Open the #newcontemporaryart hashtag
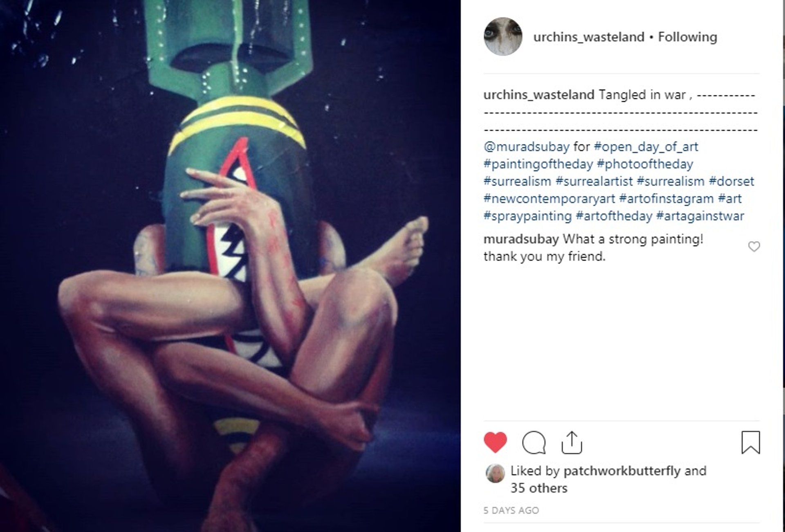Image resolution: width=785 pixels, height=532 pixels. [x=549, y=199]
